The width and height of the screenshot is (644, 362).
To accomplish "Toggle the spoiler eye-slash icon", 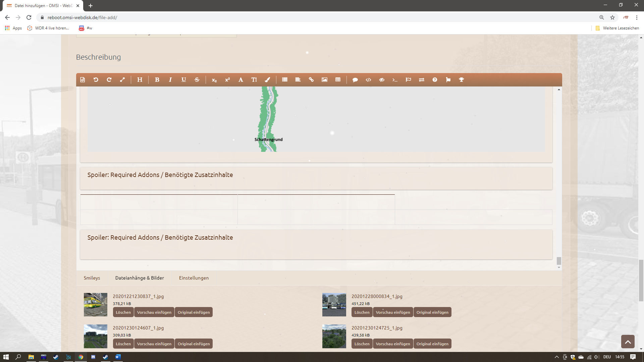I will tap(382, 80).
